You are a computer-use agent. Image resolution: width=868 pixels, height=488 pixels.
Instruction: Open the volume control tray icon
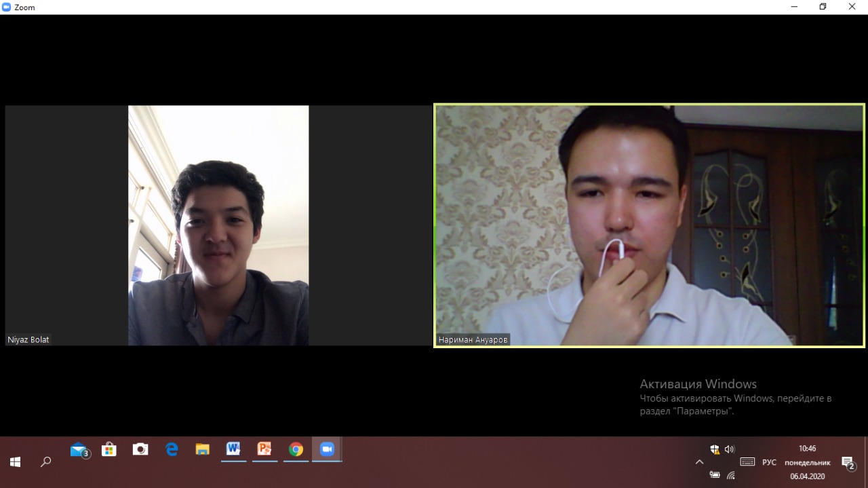point(730,449)
